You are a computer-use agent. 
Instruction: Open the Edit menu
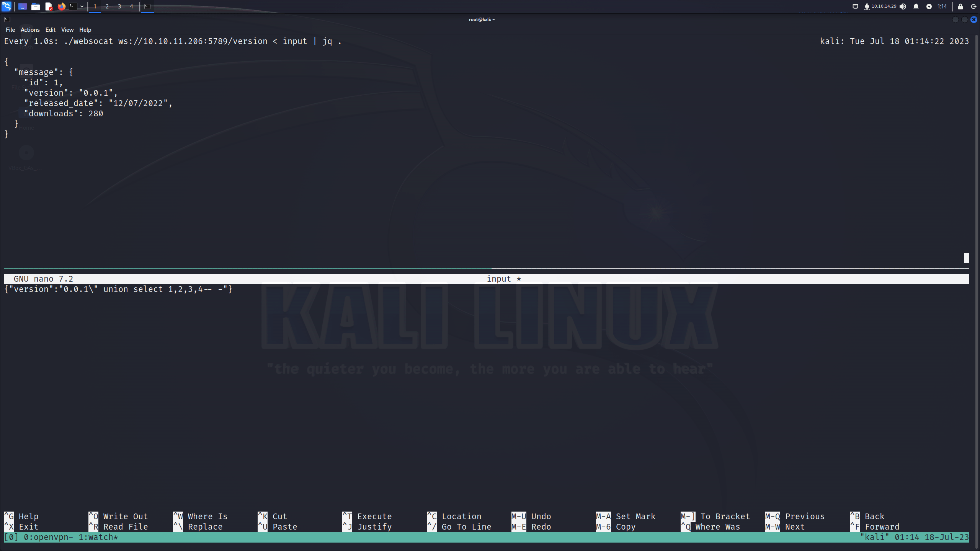tap(51, 30)
